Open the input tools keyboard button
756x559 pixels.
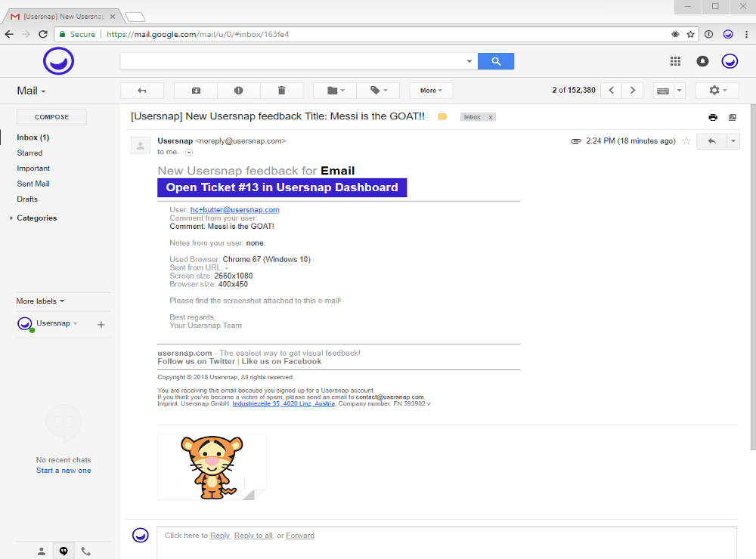[x=663, y=91]
